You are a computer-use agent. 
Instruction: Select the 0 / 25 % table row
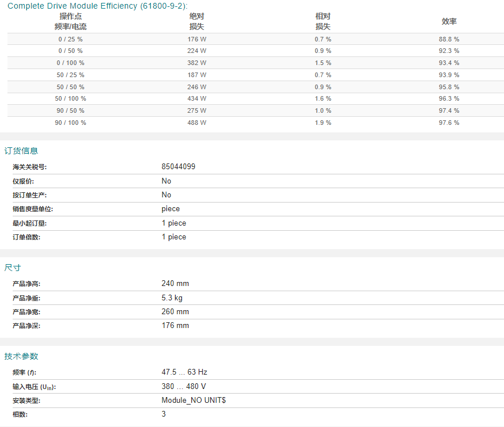point(256,39)
